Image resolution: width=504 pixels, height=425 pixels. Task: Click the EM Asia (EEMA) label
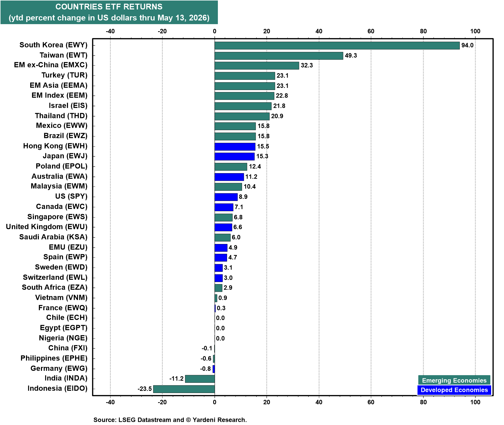59,86
